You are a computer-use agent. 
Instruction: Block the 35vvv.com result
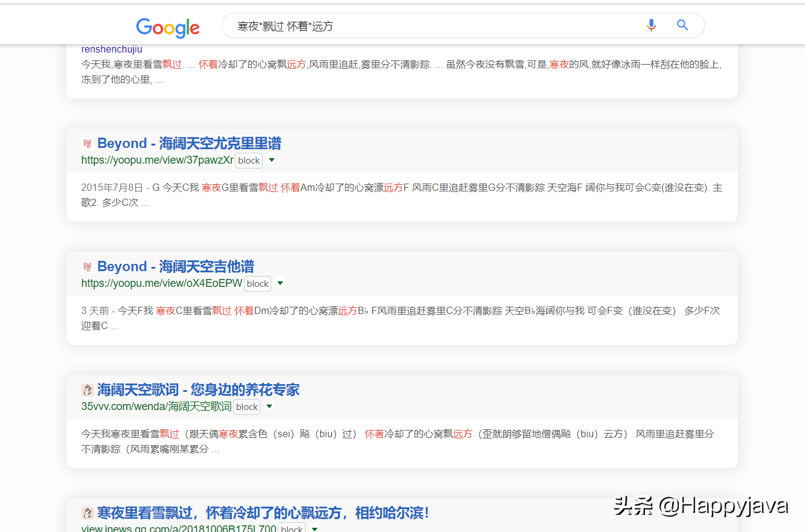246,407
